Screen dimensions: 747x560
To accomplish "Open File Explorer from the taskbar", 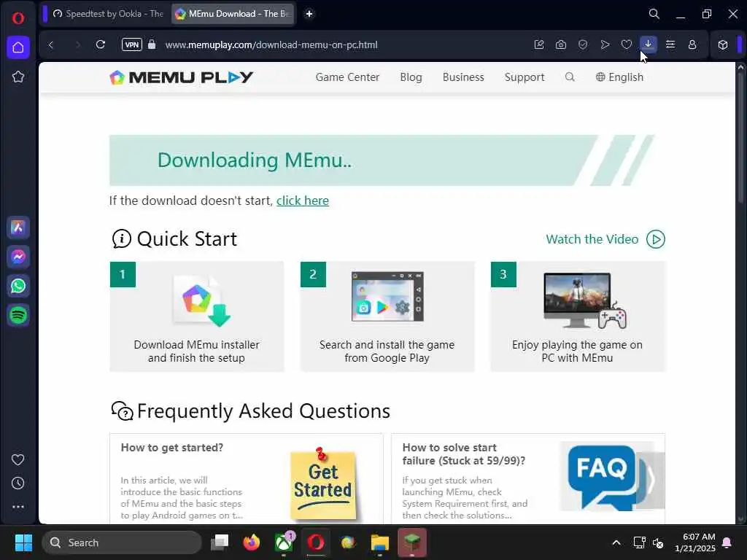I will coord(380,542).
